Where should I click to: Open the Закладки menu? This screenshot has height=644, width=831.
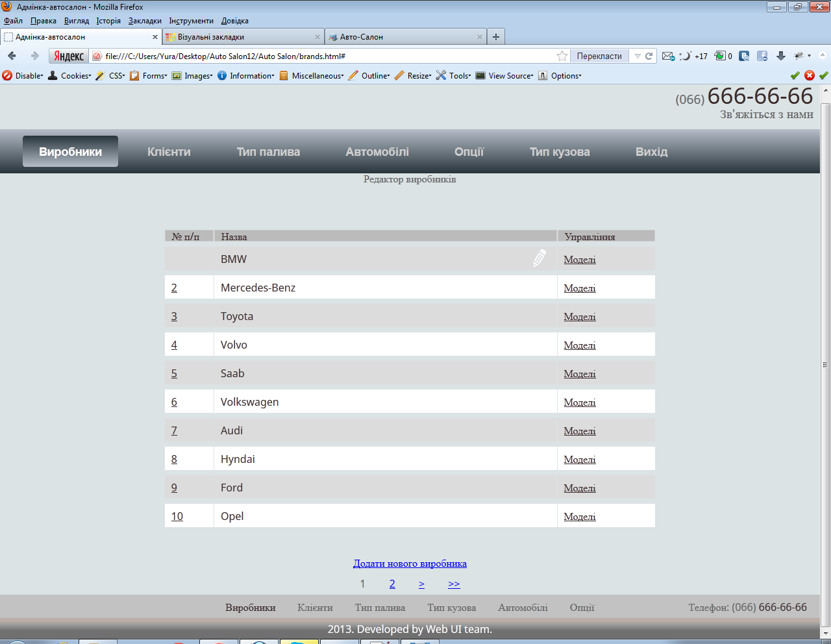pos(145,21)
